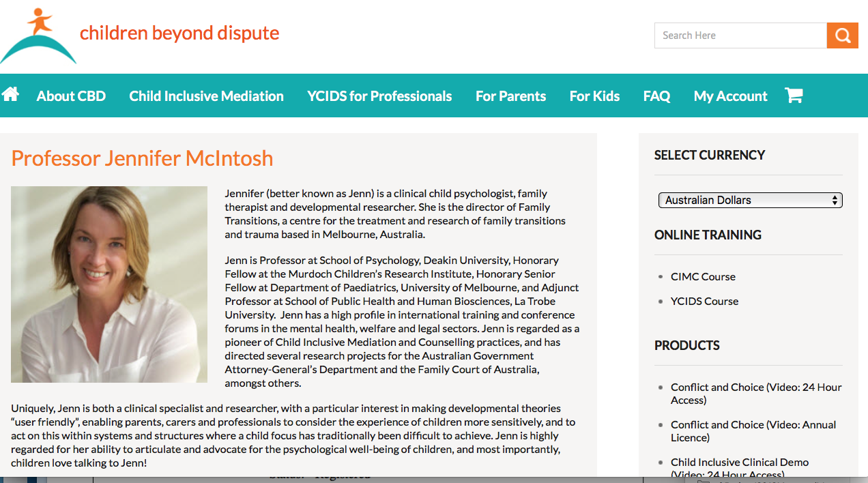Open the shopping cart icon
The image size is (868, 483).
794,96
